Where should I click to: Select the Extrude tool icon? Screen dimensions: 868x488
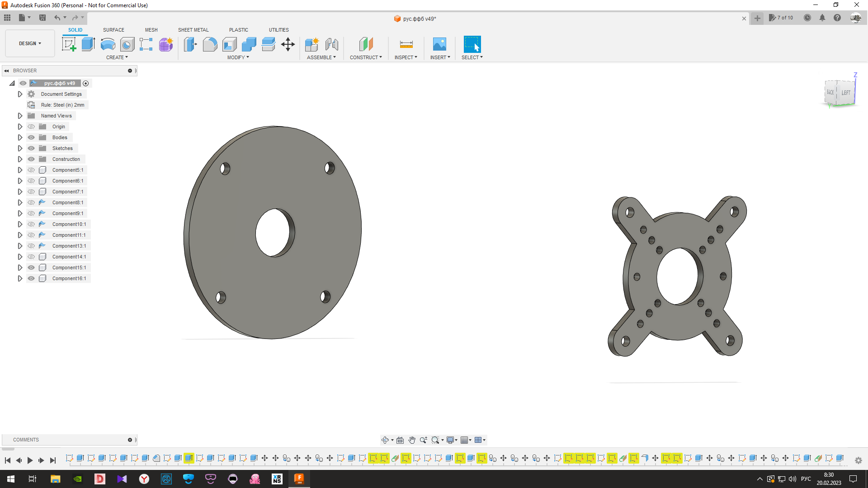[88, 44]
